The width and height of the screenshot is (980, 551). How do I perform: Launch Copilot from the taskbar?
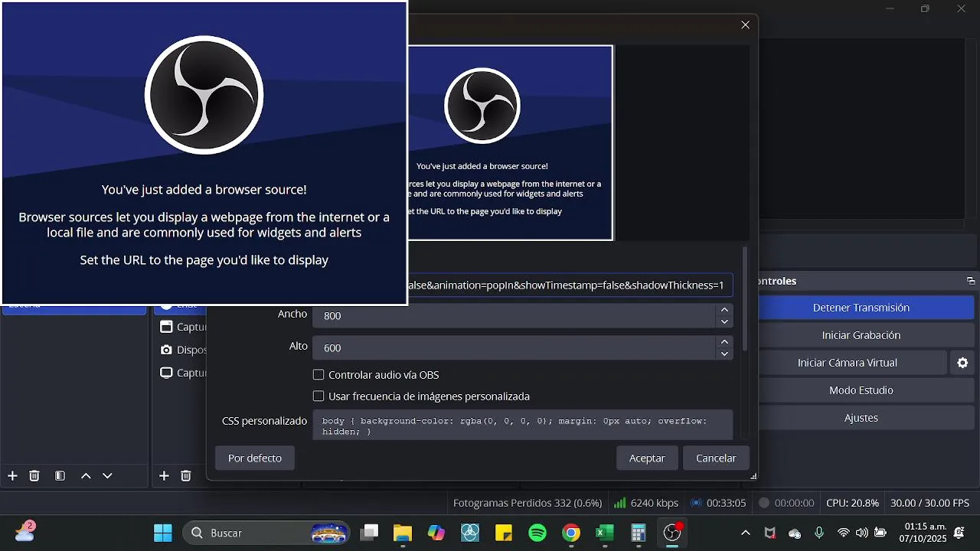(x=436, y=533)
